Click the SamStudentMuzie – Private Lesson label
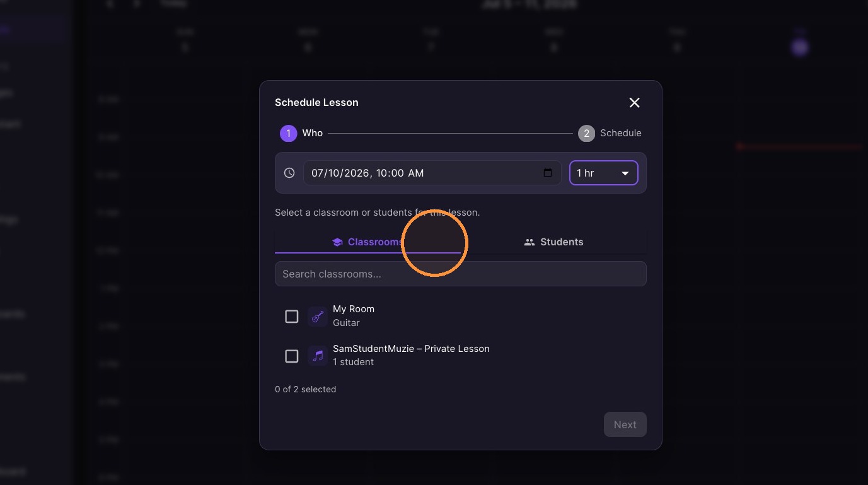The image size is (868, 485). tap(411, 349)
